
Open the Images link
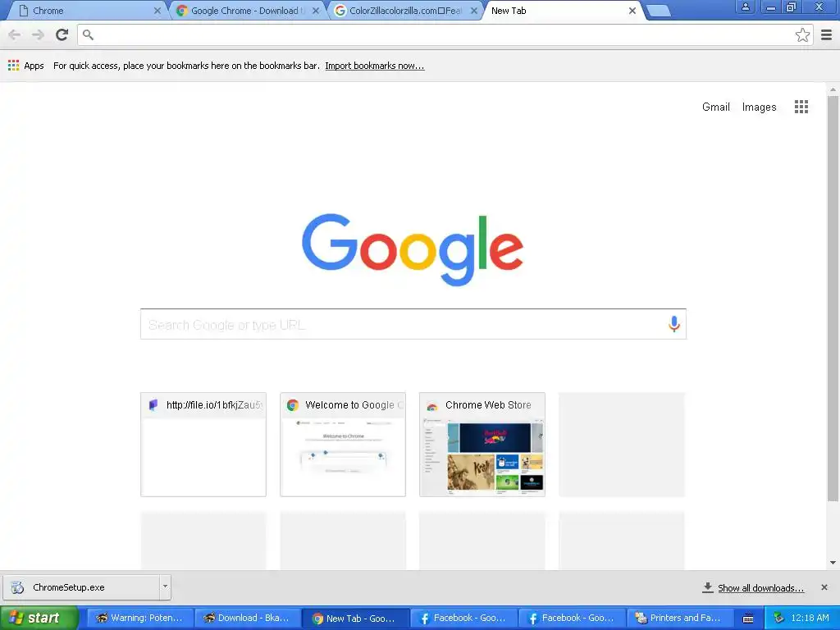pos(759,107)
